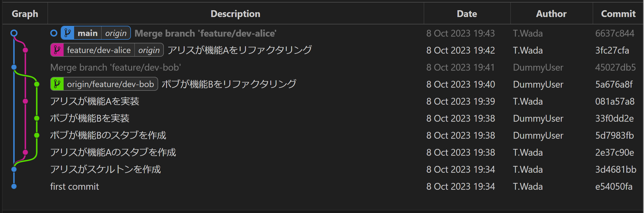Click commit hash e54050fa
This screenshot has width=644, height=213.
tap(614, 187)
